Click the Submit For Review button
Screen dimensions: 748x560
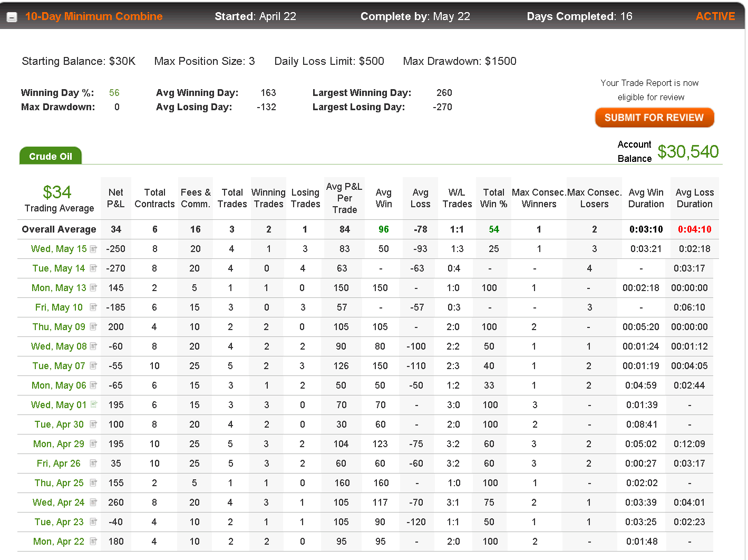click(x=654, y=118)
